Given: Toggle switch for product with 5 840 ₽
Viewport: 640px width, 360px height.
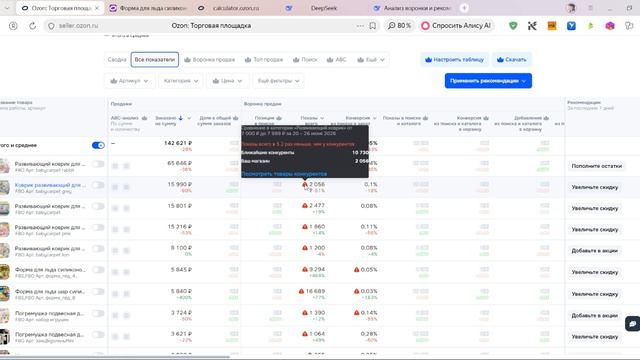Looking at the screenshot, I should coord(98,291).
